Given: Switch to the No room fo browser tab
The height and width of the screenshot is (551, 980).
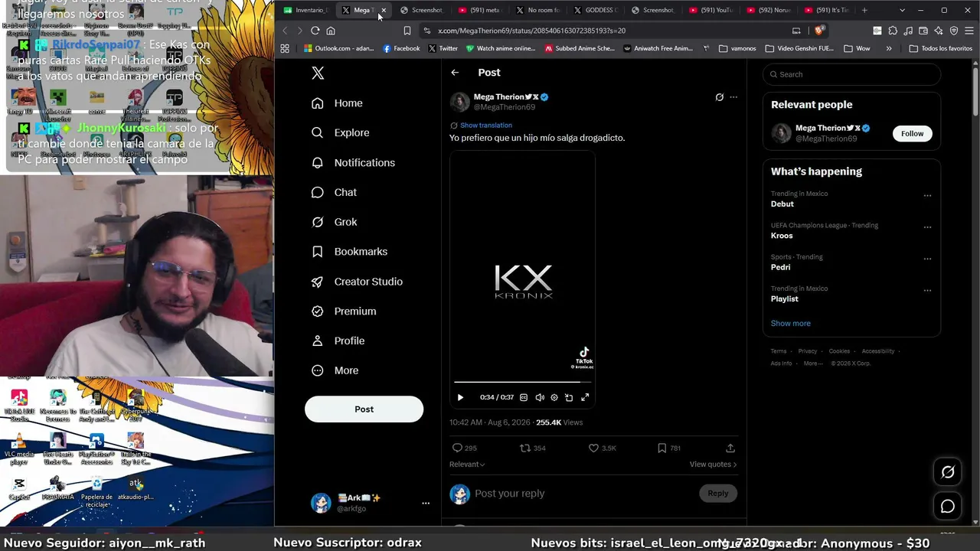Looking at the screenshot, I should pos(537,10).
